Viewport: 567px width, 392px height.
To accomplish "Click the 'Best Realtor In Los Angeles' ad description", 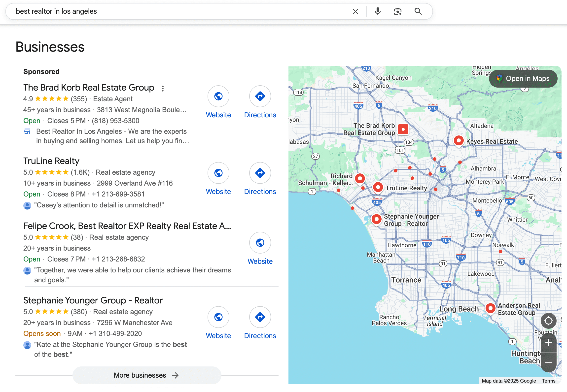I will point(113,136).
